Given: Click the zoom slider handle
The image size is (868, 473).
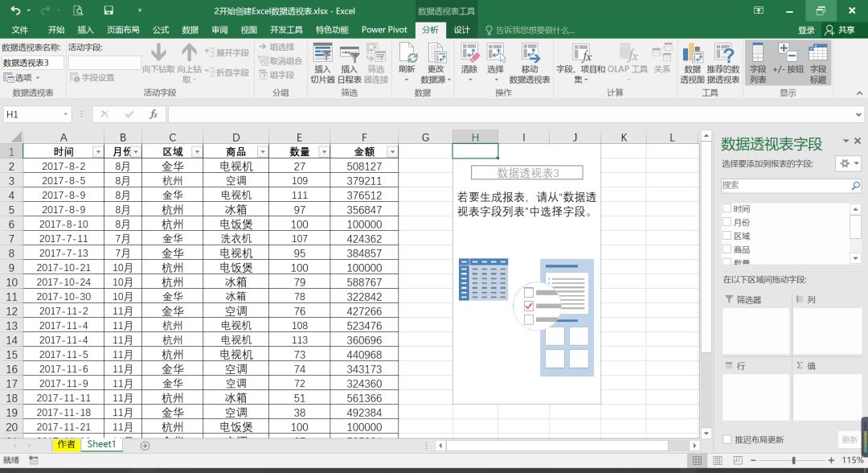Looking at the screenshot, I should click(794, 460).
